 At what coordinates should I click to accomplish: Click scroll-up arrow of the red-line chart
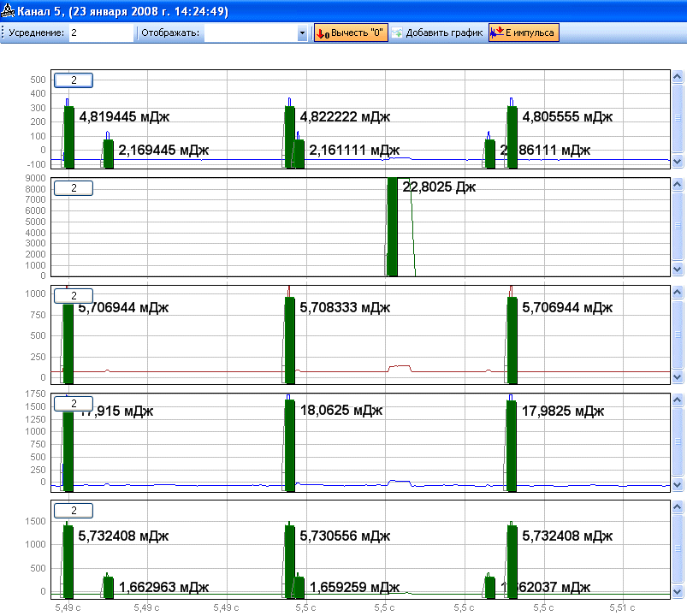click(678, 293)
